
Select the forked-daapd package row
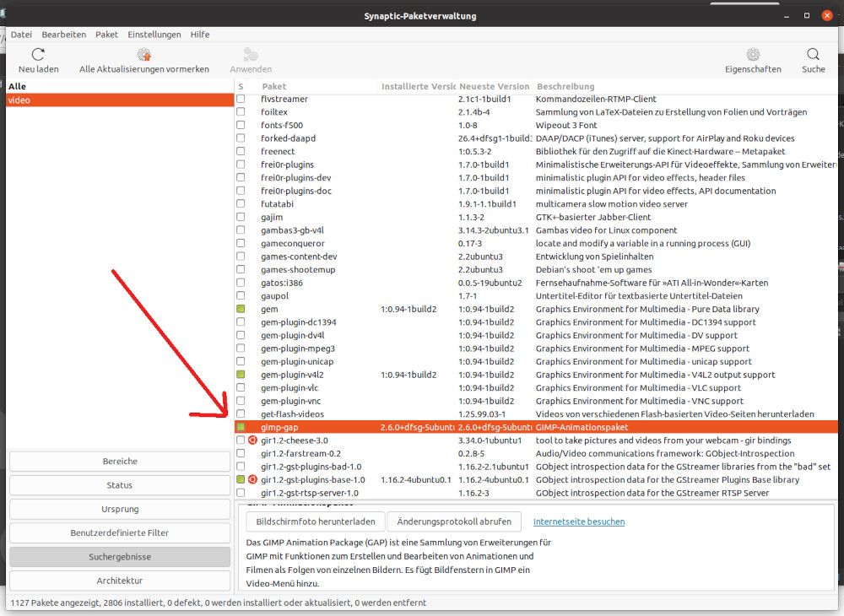pos(536,138)
